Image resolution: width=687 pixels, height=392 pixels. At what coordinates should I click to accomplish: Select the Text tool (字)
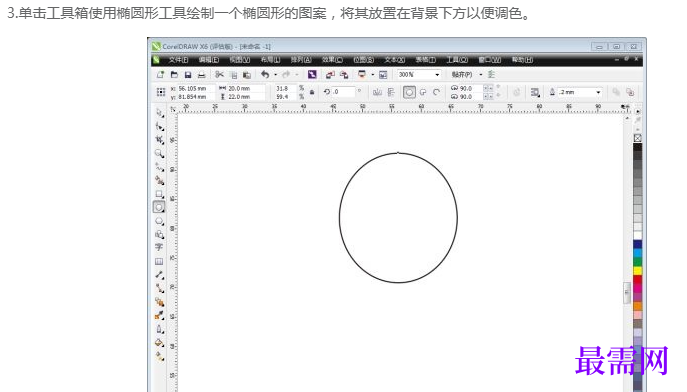click(x=159, y=247)
